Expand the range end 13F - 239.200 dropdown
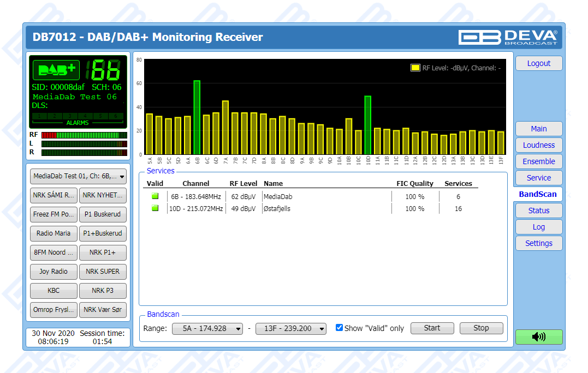 [290, 328]
